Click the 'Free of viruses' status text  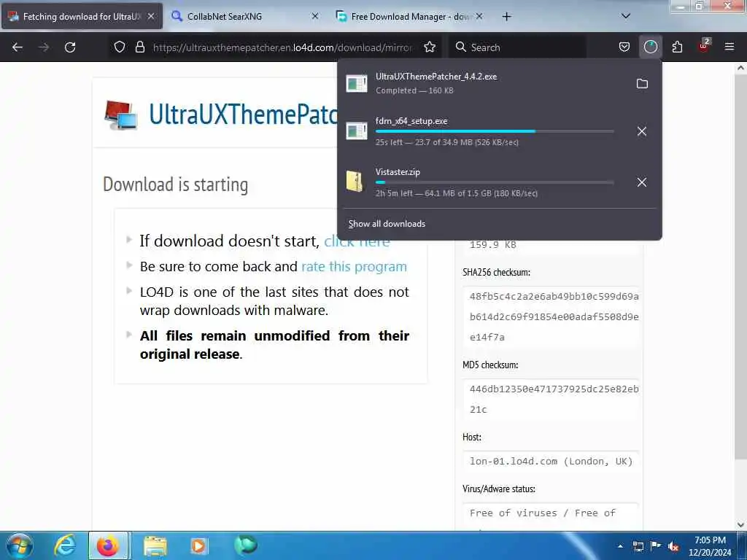542,513
